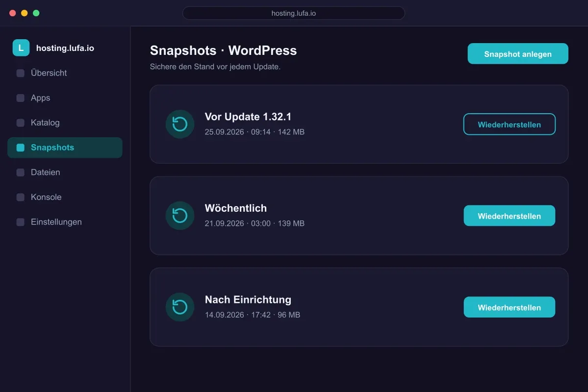Restore the Nach Einrichtung snapshot

(509, 307)
